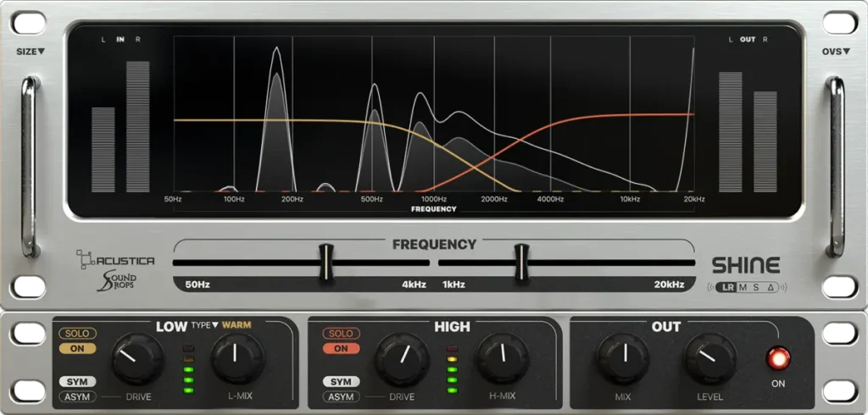Click the 200Hz axis label
Screen dimensions: 868x415
292,199
